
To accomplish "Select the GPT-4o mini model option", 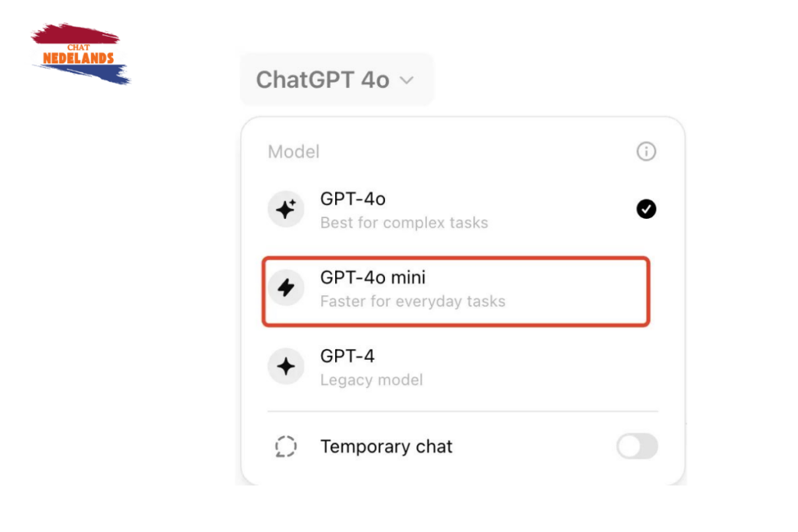I will click(455, 290).
